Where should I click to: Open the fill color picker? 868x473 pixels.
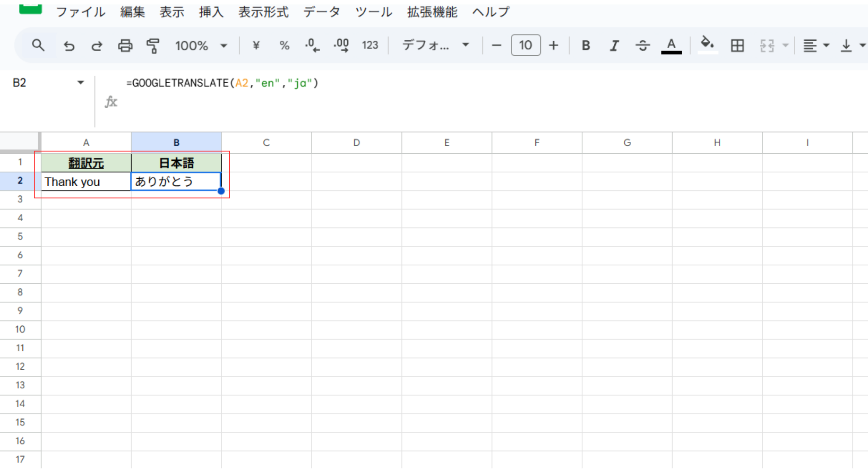tap(707, 45)
